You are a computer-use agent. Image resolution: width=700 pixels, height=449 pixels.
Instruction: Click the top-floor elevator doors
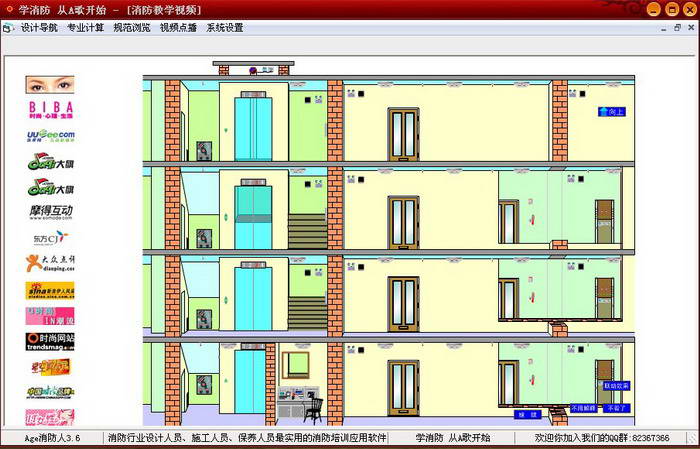pyautogui.click(x=253, y=129)
